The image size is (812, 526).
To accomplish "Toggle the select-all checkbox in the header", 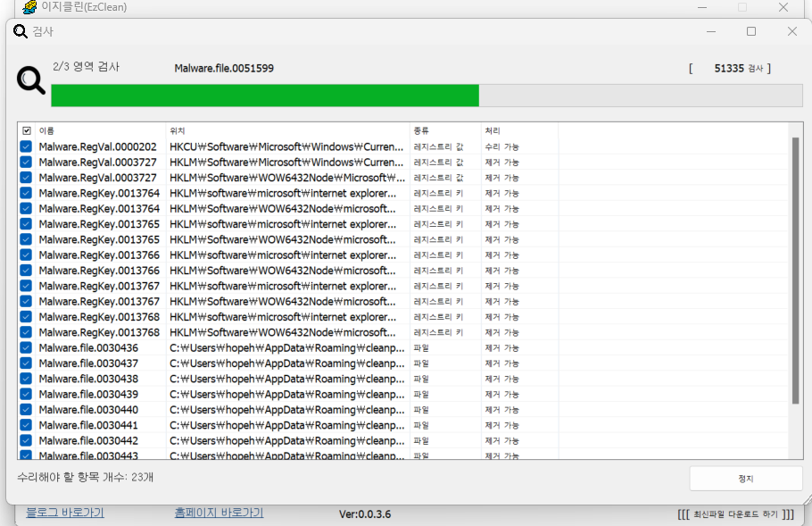I will (x=27, y=131).
